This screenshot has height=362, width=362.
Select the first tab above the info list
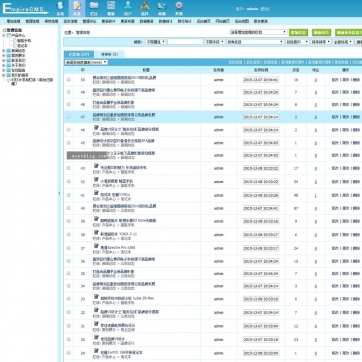pos(79,54)
